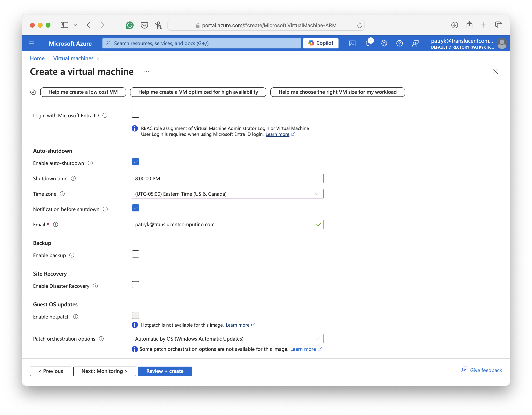532x415 pixels.
Task: Click the Grammarly extension icon
Action: click(x=130, y=25)
